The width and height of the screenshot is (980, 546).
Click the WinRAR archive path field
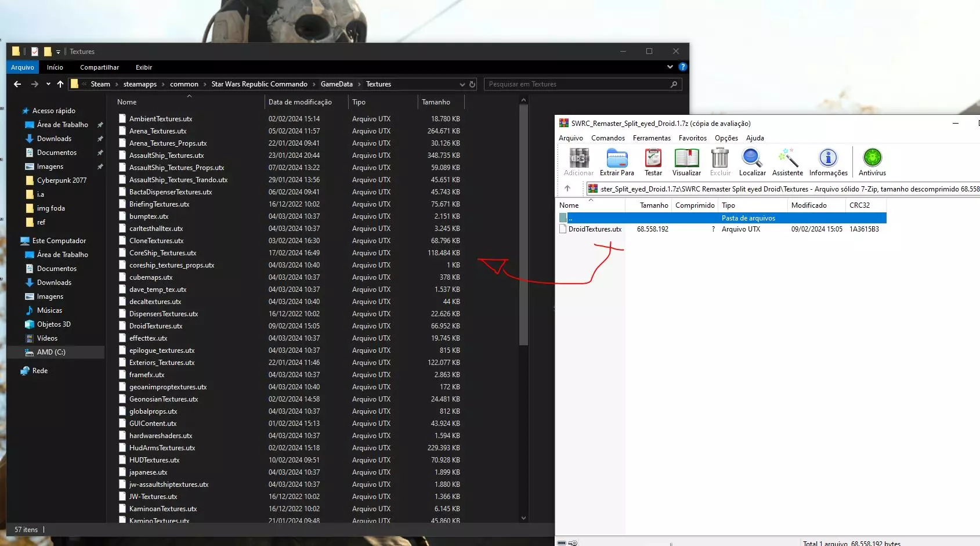click(x=783, y=189)
